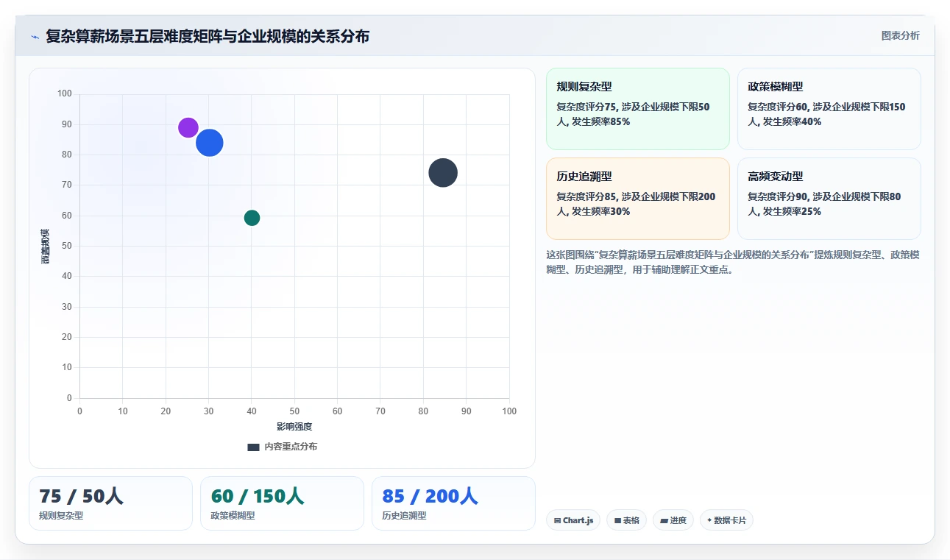The height and width of the screenshot is (560, 950).
Task: Open the 政策模糊型 info card
Action: pyautogui.click(x=829, y=109)
